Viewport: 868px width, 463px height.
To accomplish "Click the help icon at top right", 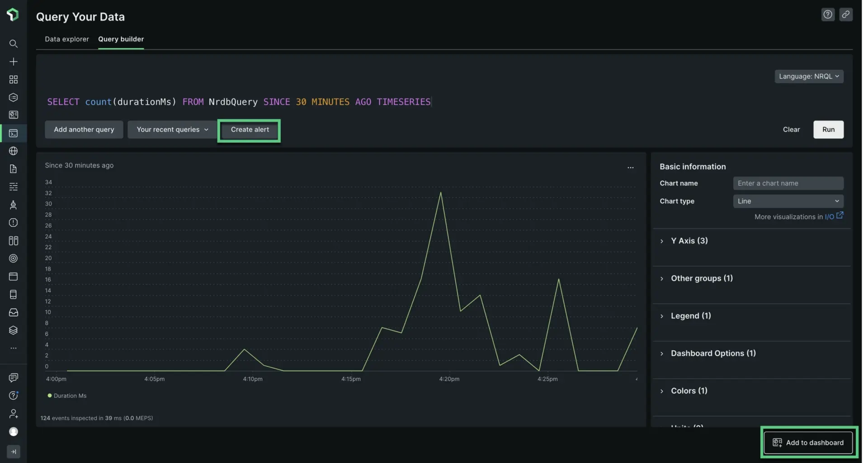I will pos(828,14).
